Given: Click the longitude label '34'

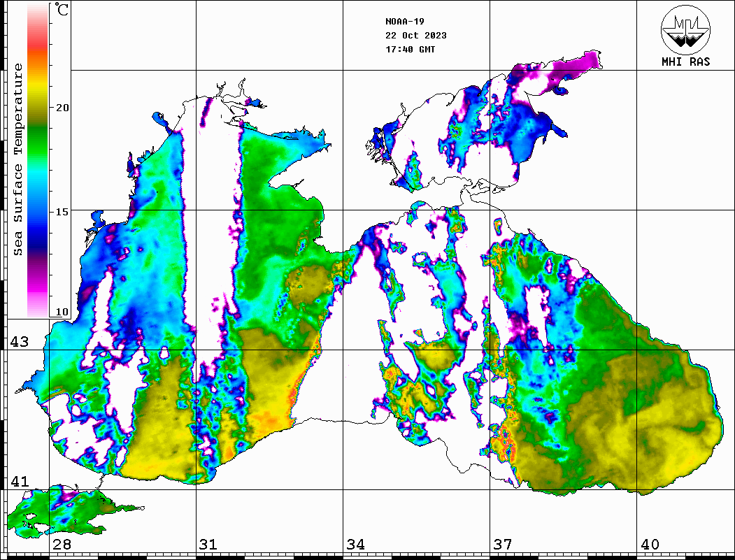Looking at the screenshot, I should tap(356, 545).
